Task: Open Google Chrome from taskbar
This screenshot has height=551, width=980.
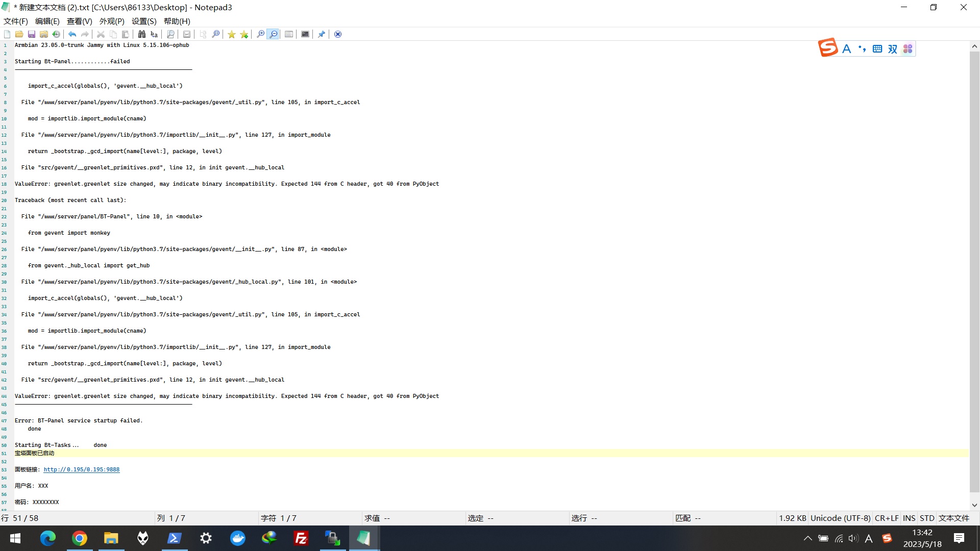Action: tap(79, 538)
